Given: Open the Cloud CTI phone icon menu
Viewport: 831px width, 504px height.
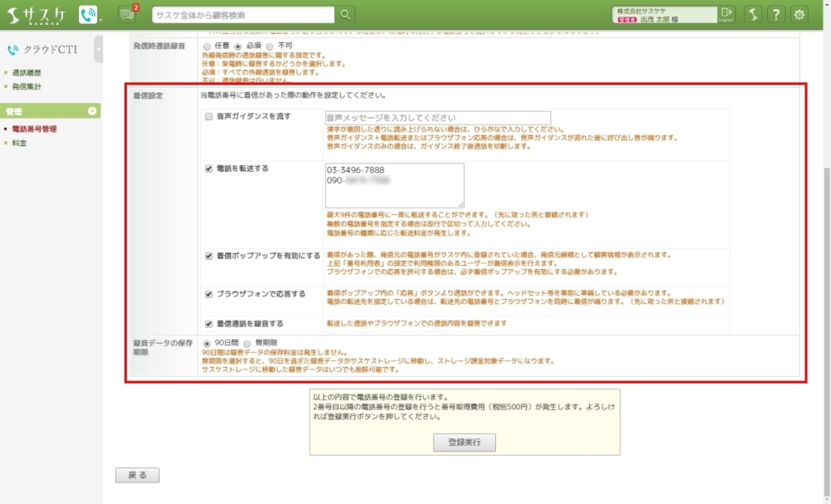Looking at the screenshot, I should point(89,14).
